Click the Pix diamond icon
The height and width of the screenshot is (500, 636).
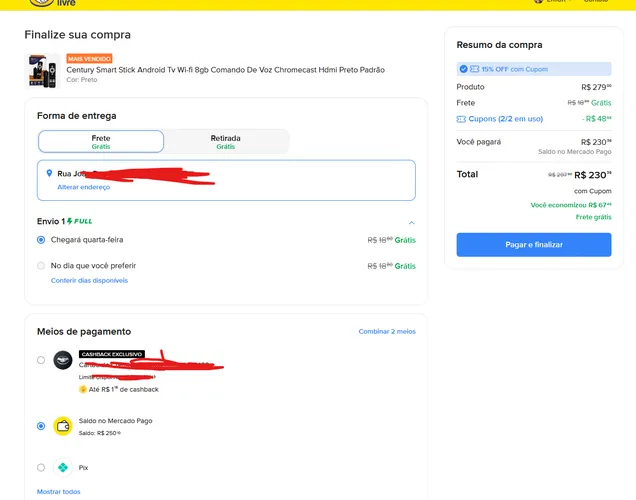tap(63, 468)
